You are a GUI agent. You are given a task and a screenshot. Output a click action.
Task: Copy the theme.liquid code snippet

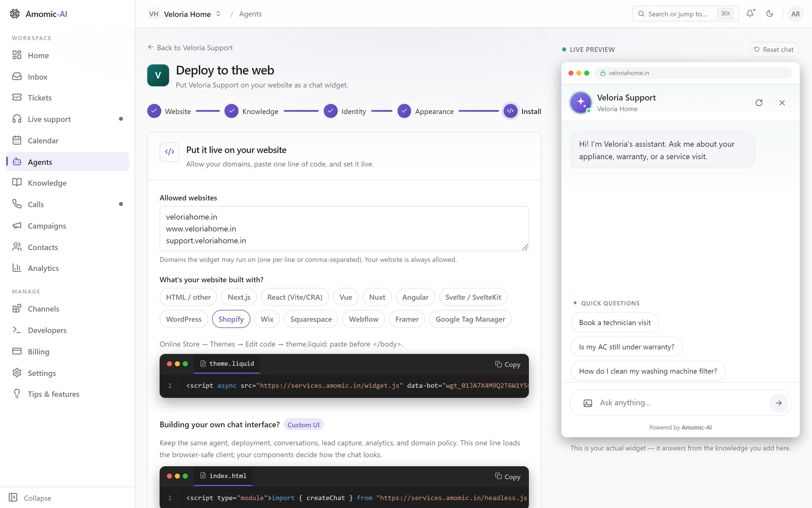point(507,364)
